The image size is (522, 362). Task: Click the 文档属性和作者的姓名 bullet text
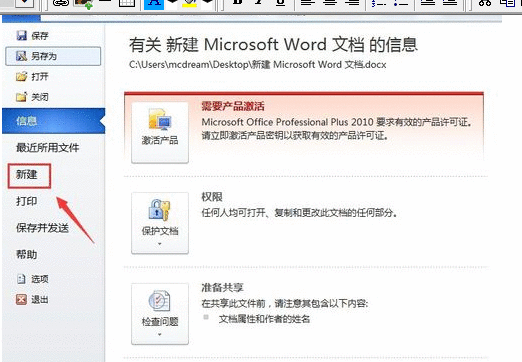pos(264,319)
